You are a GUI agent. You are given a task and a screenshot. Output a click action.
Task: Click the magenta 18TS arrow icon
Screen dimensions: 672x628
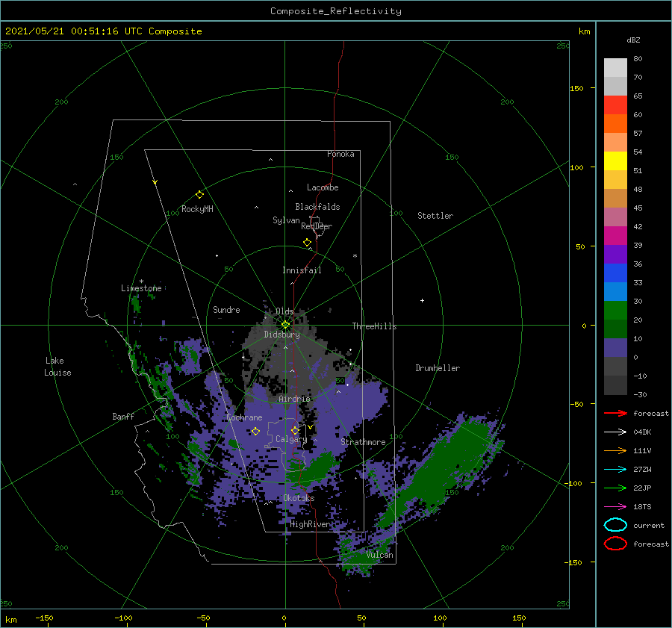[615, 507]
